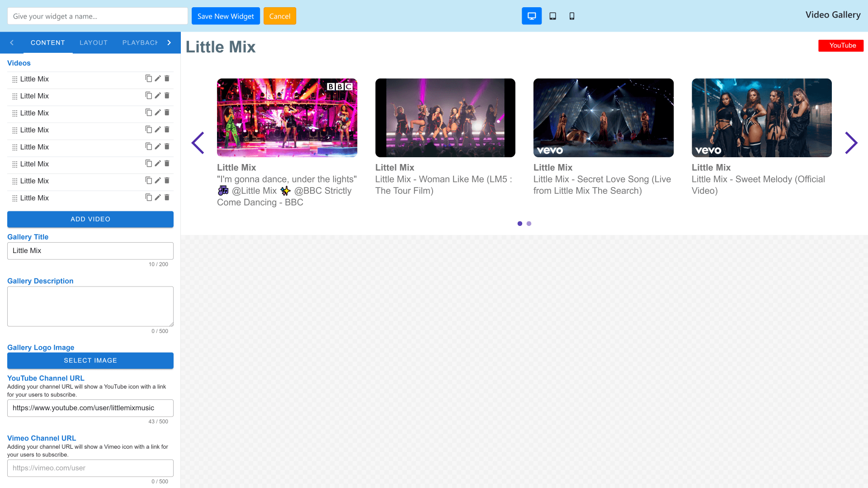The height and width of the screenshot is (488, 868).
Task: Duplicate the seventh video row in the list
Action: (x=148, y=180)
